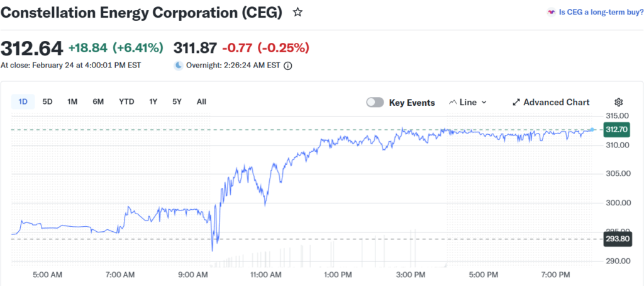Click the overnight moon icon

pyautogui.click(x=179, y=65)
